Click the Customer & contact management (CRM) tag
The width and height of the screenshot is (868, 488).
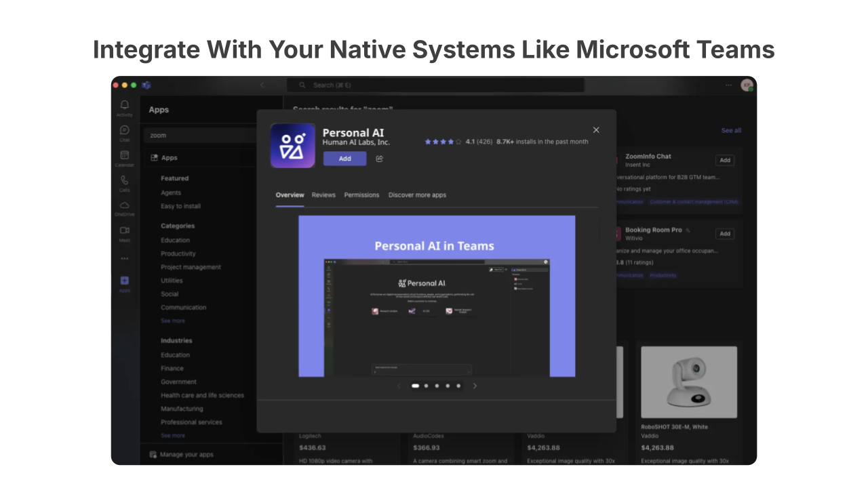point(694,201)
